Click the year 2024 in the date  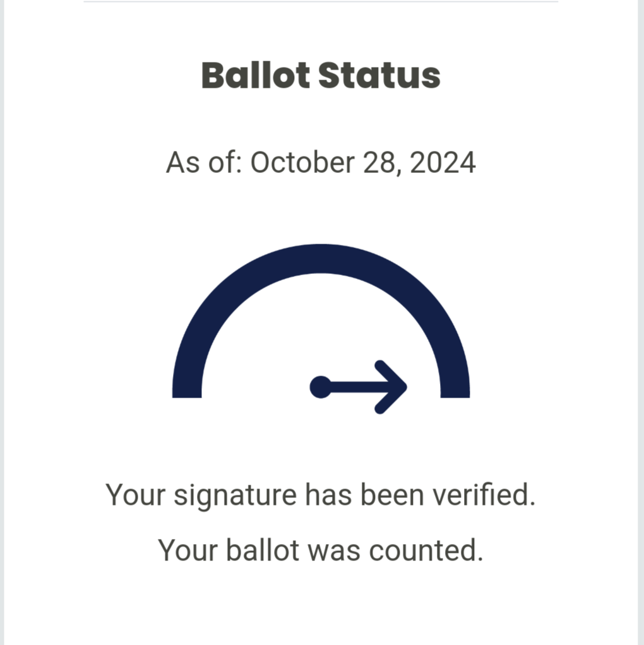443,163
